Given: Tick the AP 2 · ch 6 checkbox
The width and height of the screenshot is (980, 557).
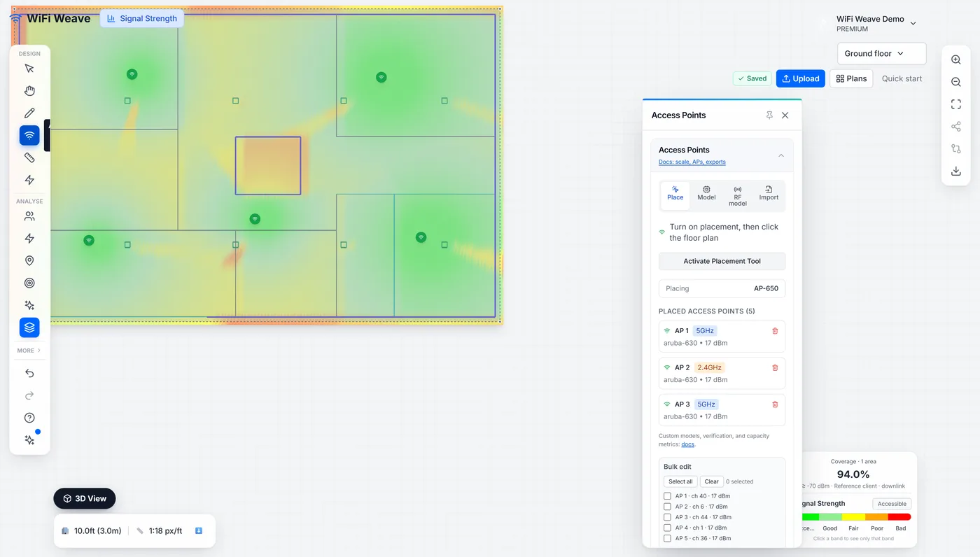Looking at the screenshot, I should pyautogui.click(x=667, y=507).
